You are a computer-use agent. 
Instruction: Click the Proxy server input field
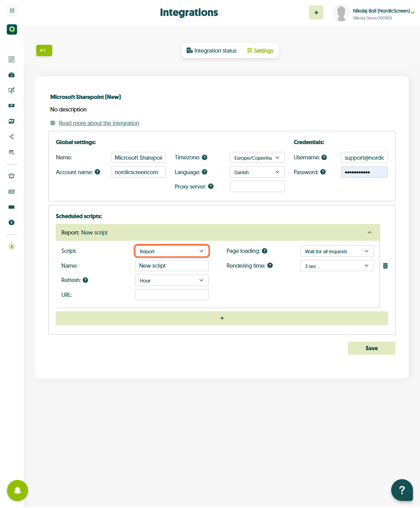point(257,187)
